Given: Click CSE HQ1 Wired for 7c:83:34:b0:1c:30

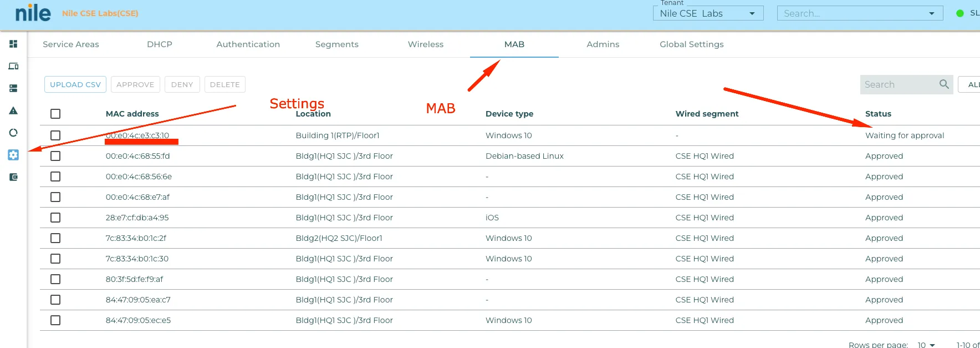Looking at the screenshot, I should tap(705, 259).
